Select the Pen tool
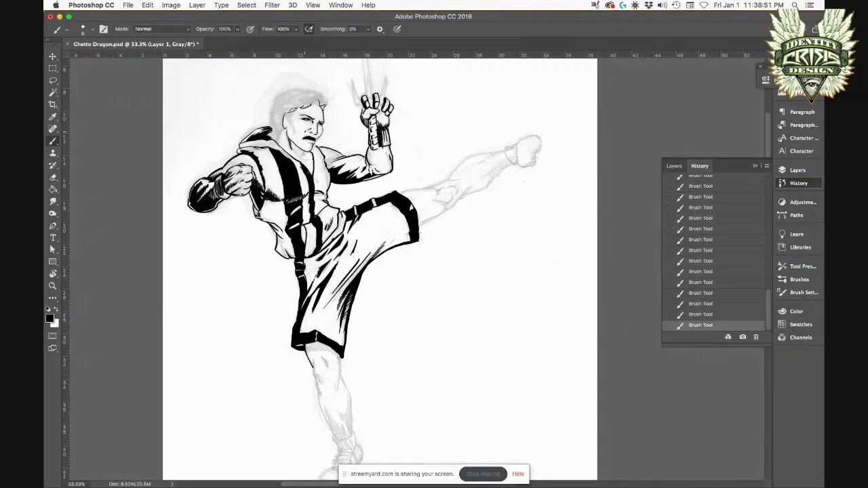Screen dimensions: 868x488 (53, 226)
